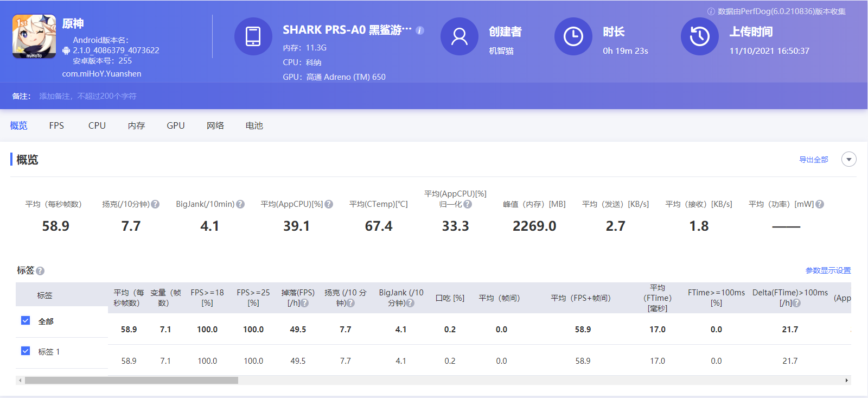Screen dimensions: 868x398
Task: Open the GPU tab
Action: [x=175, y=125]
